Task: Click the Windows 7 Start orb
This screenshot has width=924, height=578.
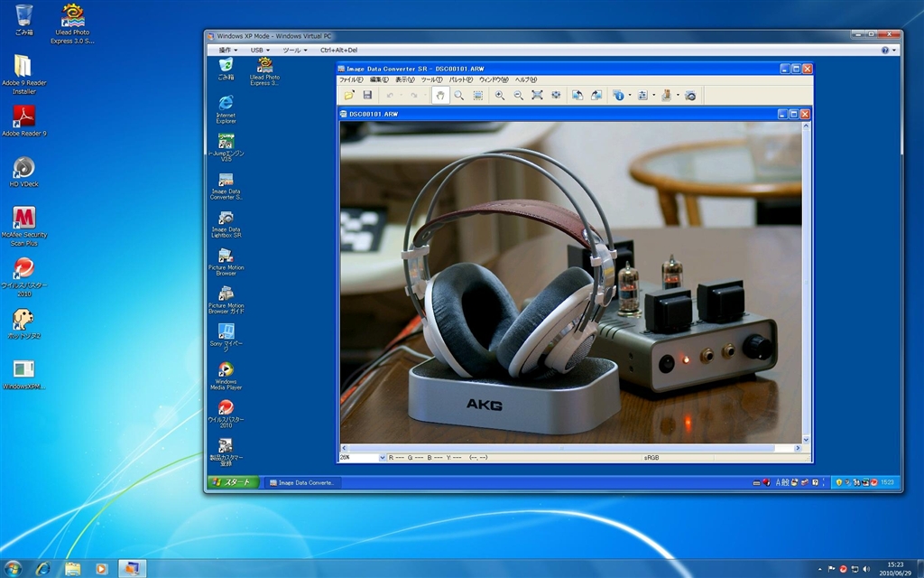Action: point(13,569)
